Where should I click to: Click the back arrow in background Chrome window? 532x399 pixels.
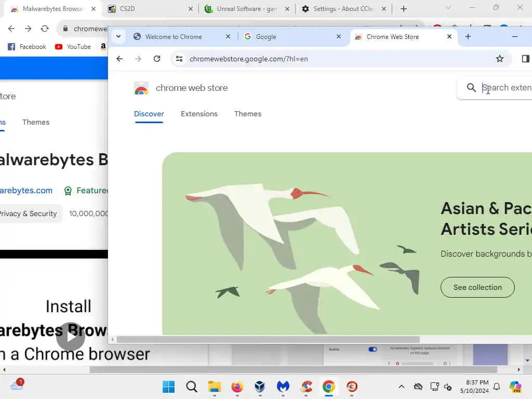[x=11, y=29]
